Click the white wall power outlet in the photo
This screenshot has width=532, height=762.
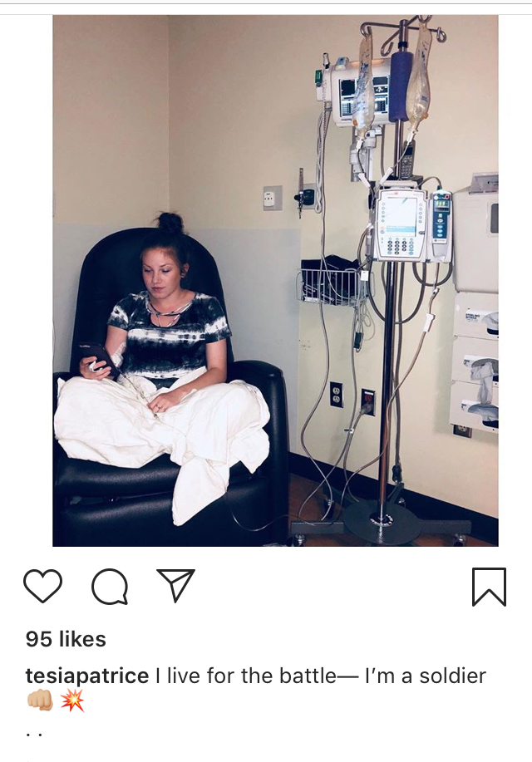click(x=336, y=394)
